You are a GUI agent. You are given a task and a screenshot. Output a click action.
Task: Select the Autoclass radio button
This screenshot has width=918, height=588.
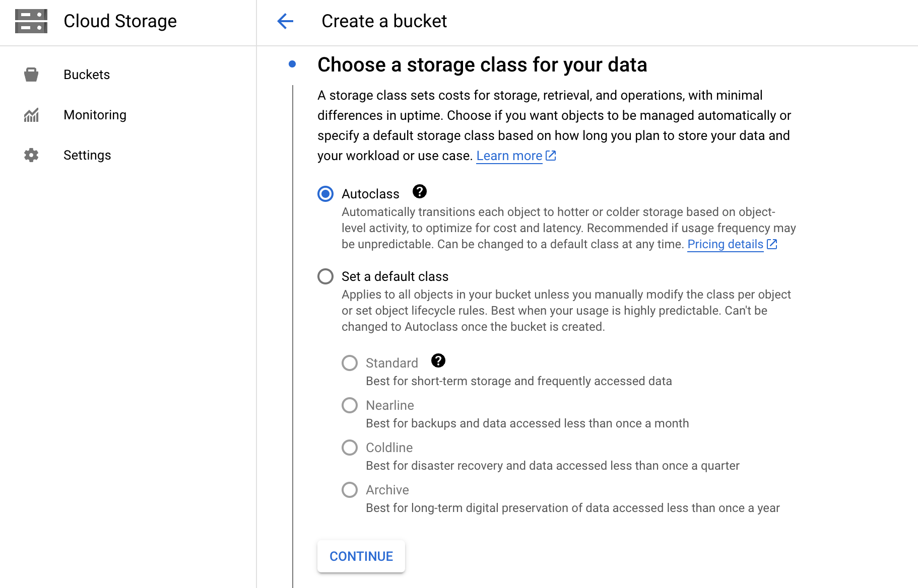coord(325,194)
